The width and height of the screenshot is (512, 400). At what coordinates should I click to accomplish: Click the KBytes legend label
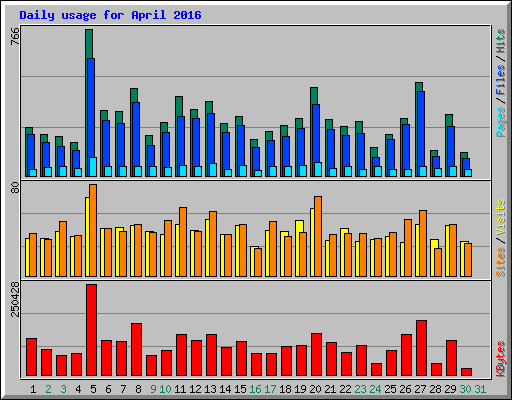click(x=500, y=359)
